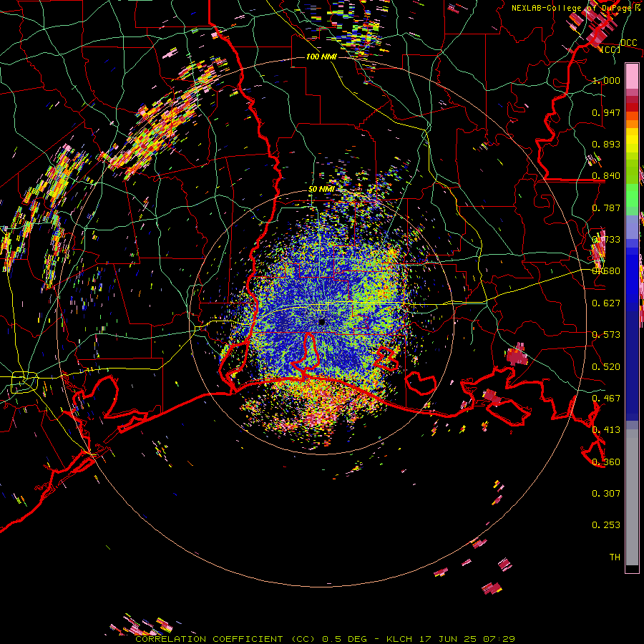Viewport: 644px width, 644px height.
Task: Click the 0.520 scale value
Action: pyautogui.click(x=606, y=367)
